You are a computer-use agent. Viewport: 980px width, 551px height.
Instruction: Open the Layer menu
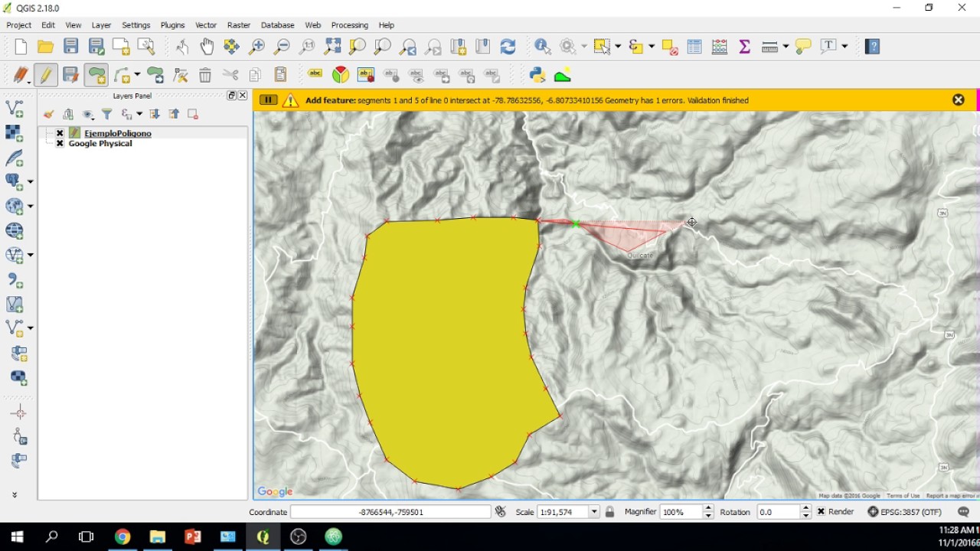pyautogui.click(x=101, y=25)
